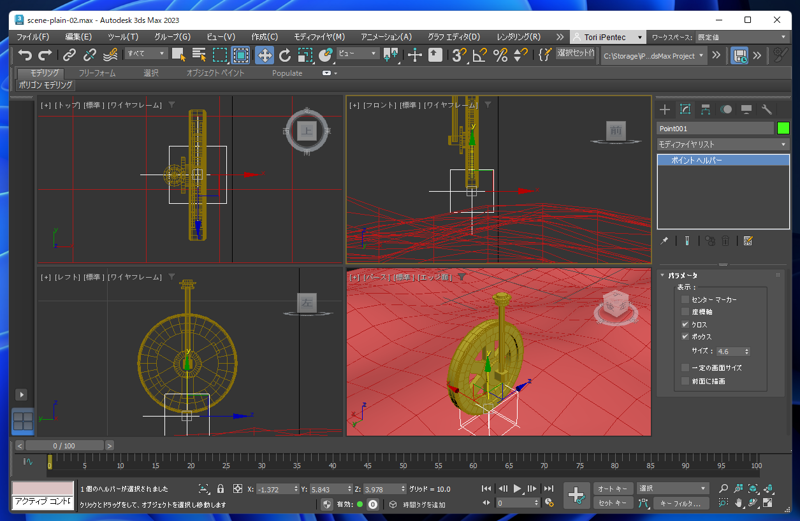Toggle the Spinner Snap button

click(x=520, y=55)
